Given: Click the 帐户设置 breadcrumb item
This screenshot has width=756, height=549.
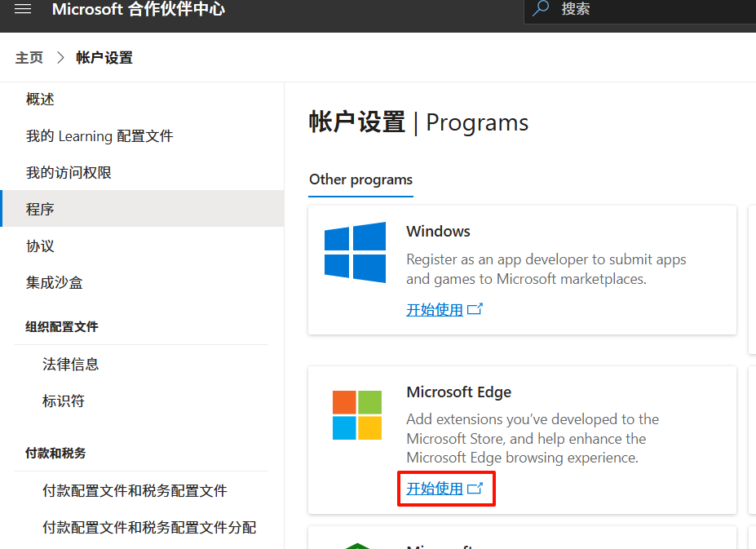Looking at the screenshot, I should point(104,58).
